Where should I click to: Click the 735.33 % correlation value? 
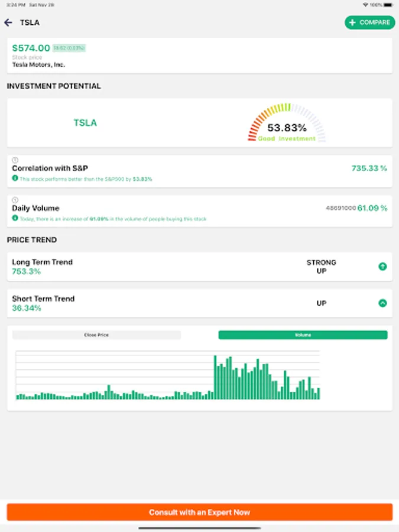pos(369,168)
